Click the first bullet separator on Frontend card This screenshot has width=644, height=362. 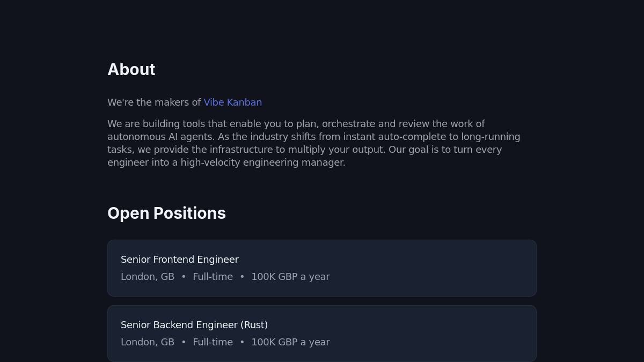point(184,277)
